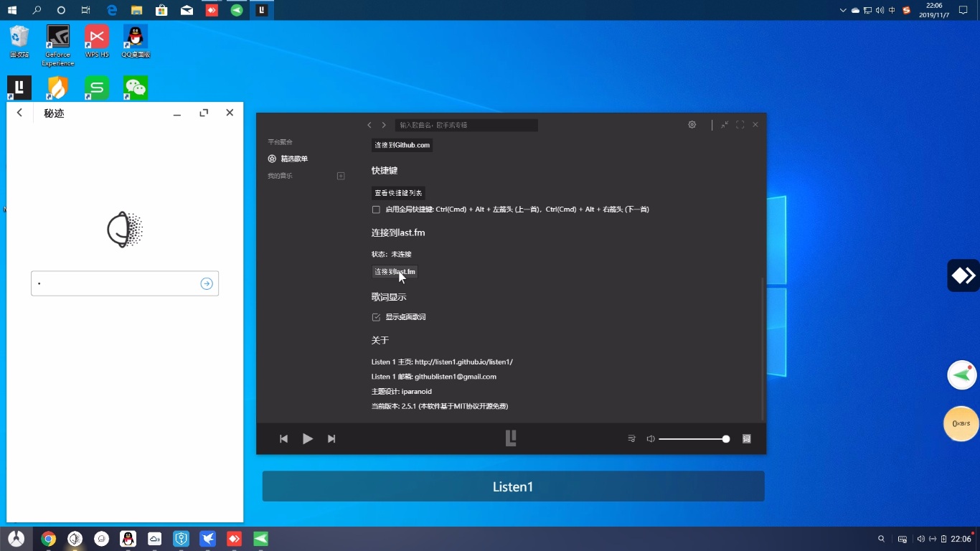980x551 pixels.
Task: Launch Microsoft Edge from top taskbar
Action: [111, 10]
